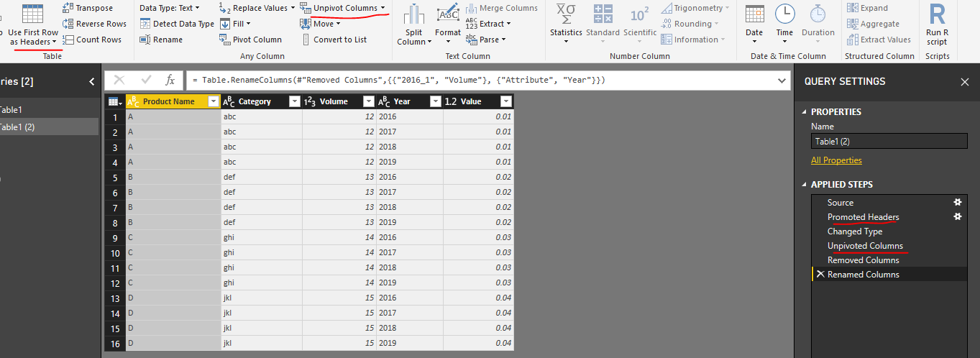
Task: Cancel the formula bar edit with X
Action: tap(119, 81)
